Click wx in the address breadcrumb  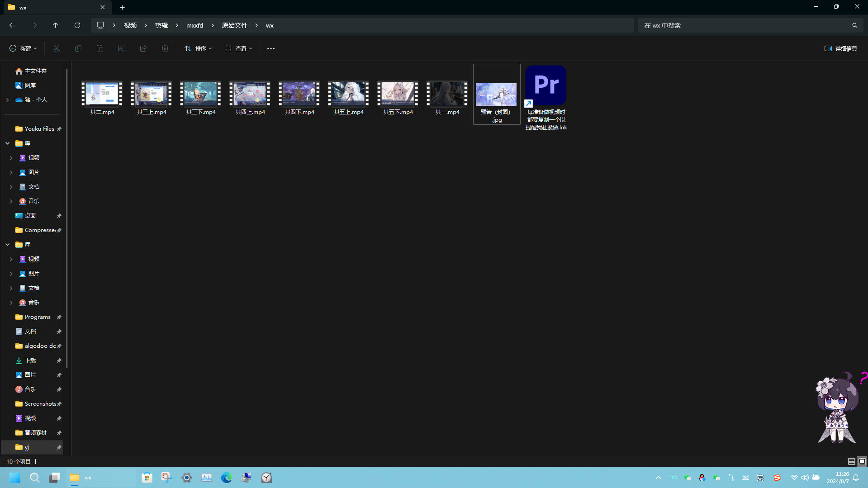point(270,25)
